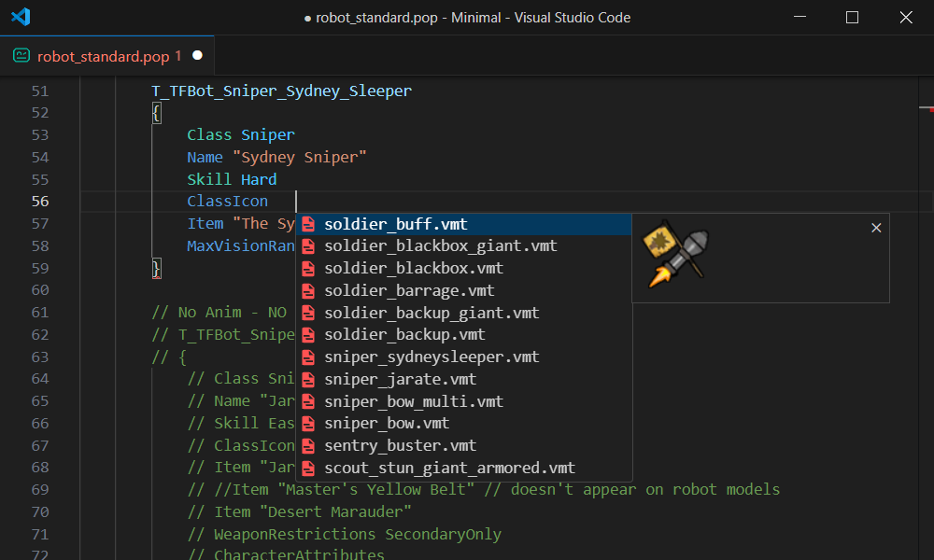Click file icon beside sentry_buster.vmt
The image size is (934, 560).
[308, 446]
